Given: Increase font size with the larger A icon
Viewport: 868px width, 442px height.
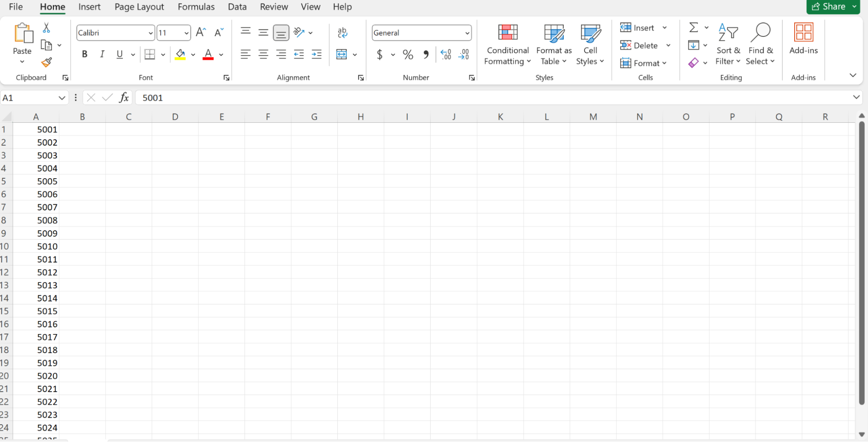Looking at the screenshot, I should click(201, 32).
